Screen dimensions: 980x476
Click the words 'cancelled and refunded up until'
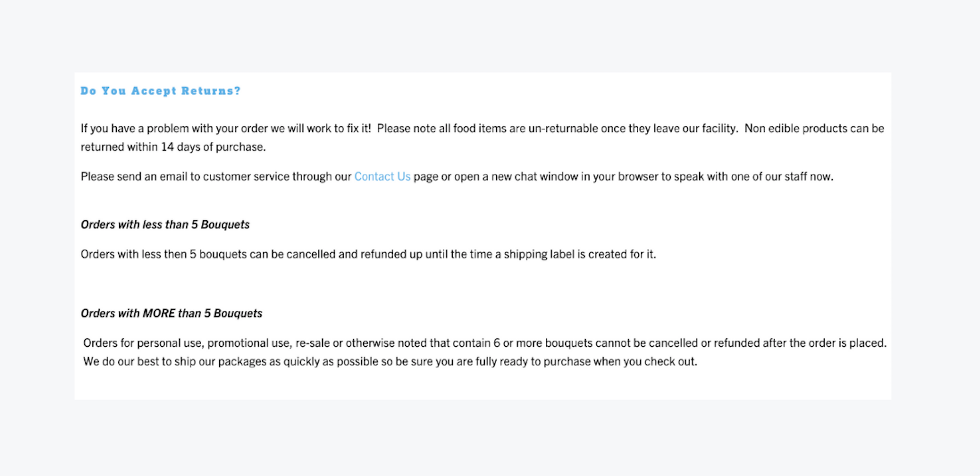pyautogui.click(x=367, y=254)
